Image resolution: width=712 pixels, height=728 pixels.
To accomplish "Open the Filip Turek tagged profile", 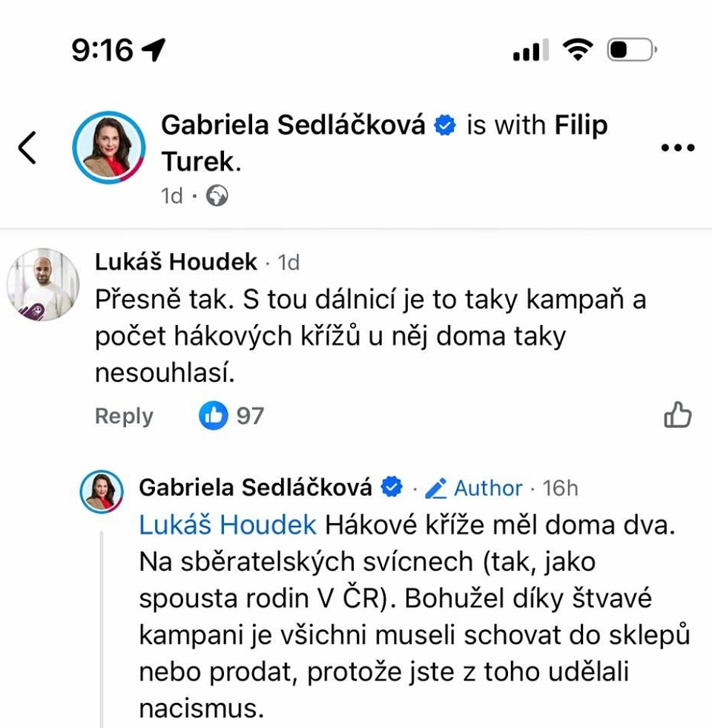I will (x=581, y=125).
